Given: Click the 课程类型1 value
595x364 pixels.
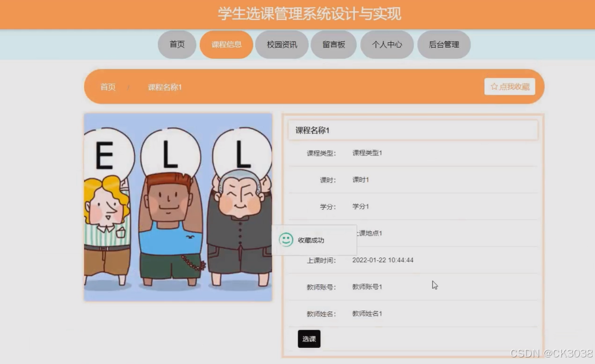Looking at the screenshot, I should pyautogui.click(x=367, y=153).
